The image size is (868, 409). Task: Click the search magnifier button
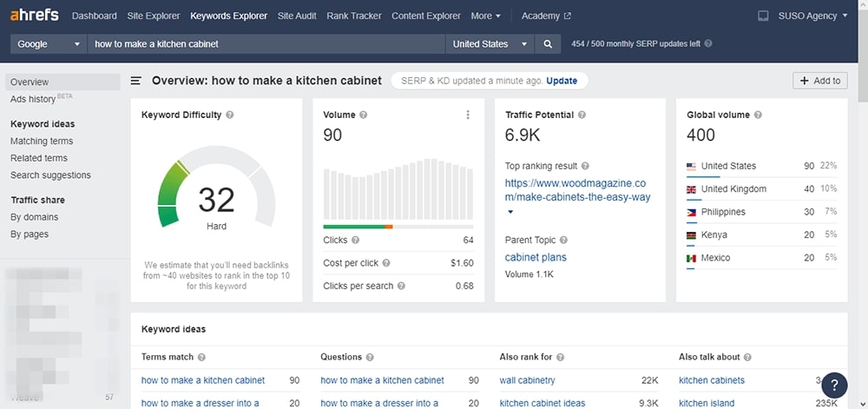[x=548, y=44]
